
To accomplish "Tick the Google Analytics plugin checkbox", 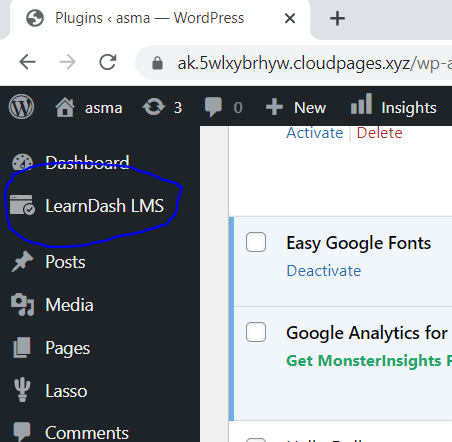I will [256, 332].
